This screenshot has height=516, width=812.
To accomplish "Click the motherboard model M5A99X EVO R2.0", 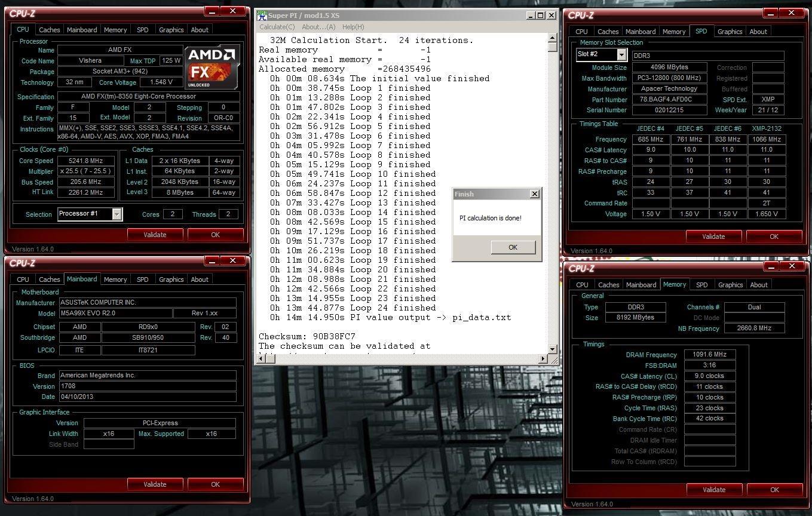I will [x=115, y=313].
